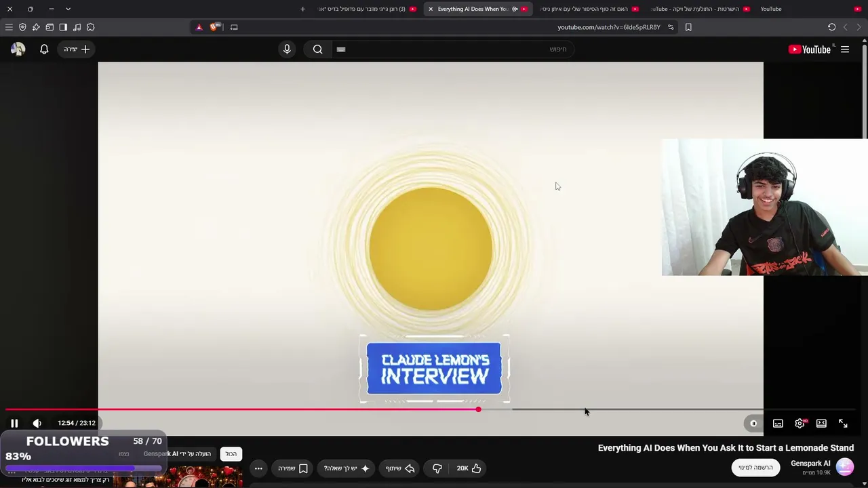The width and height of the screenshot is (868, 488).
Task: Open YouTube notifications bell
Action: point(44,49)
